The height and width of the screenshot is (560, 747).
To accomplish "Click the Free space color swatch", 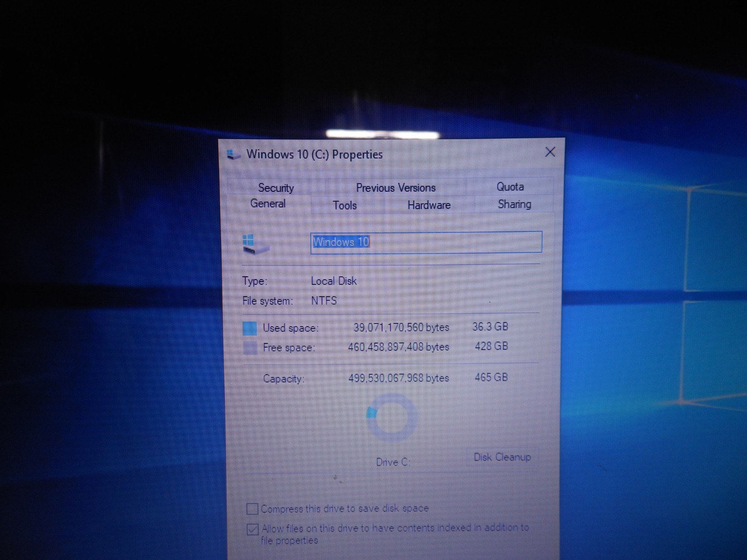I will point(250,348).
